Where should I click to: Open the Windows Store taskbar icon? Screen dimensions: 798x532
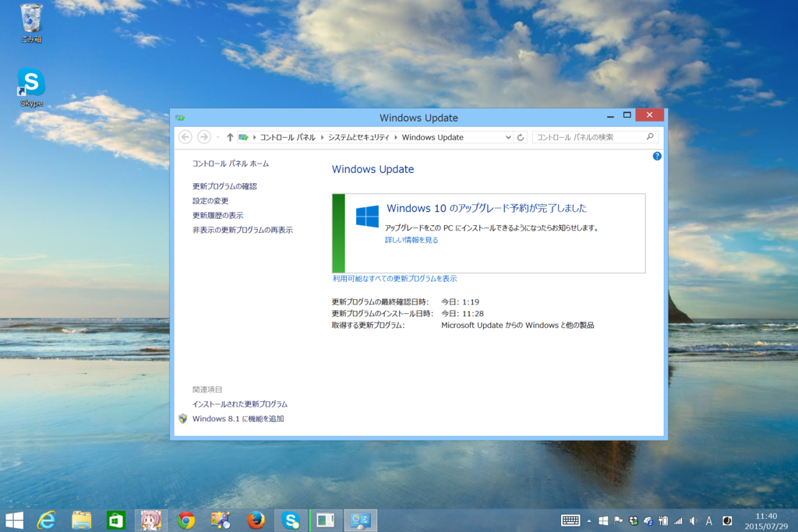116,520
